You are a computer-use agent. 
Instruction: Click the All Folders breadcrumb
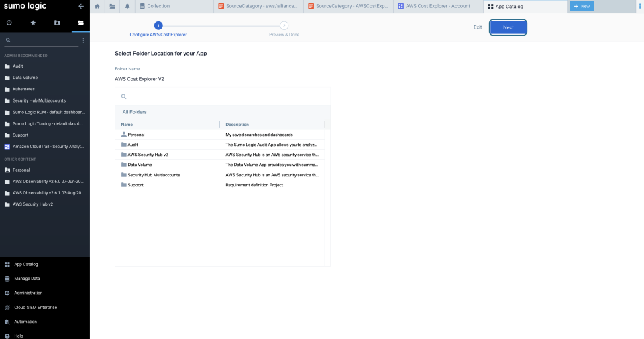(x=134, y=112)
